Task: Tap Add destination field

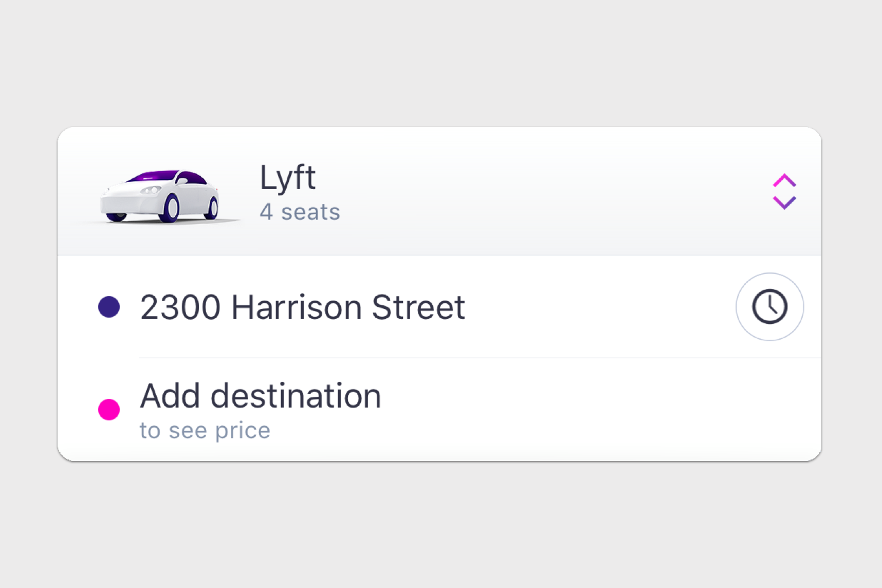Action: click(x=439, y=410)
